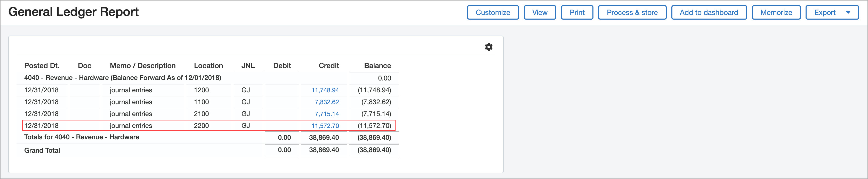Add report to dashboard
The height and width of the screenshot is (179, 868).
click(709, 12)
